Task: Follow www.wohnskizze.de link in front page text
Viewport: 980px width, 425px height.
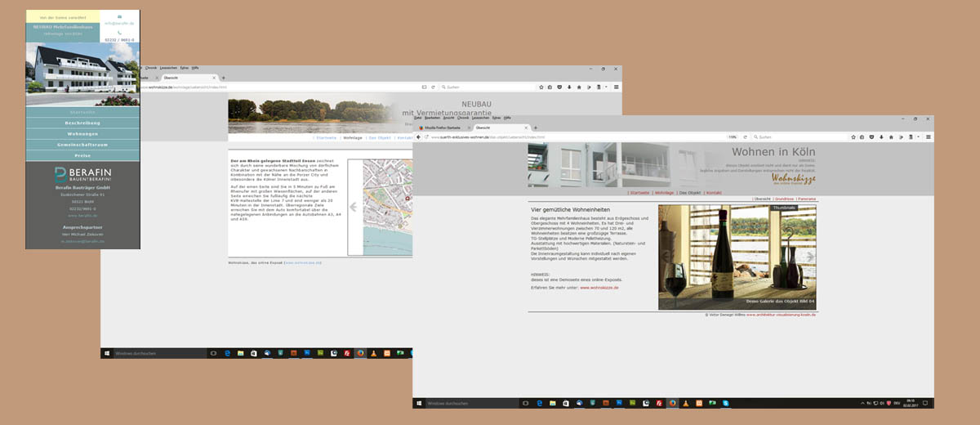Action: point(599,288)
